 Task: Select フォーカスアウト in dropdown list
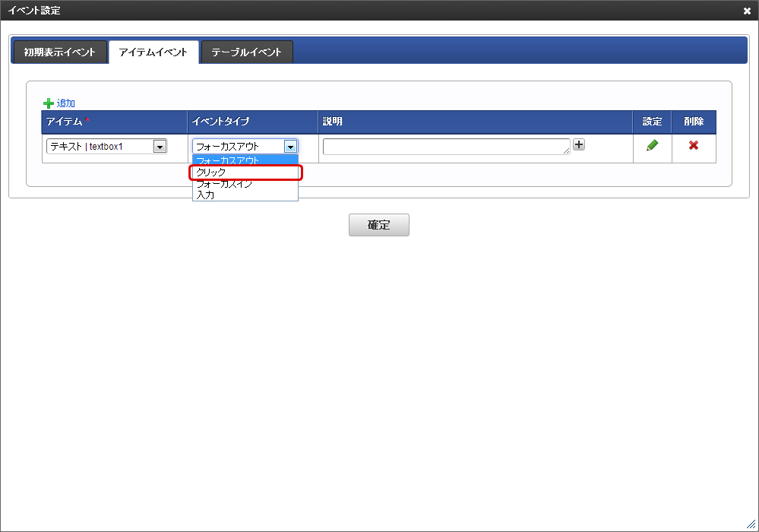point(245,160)
